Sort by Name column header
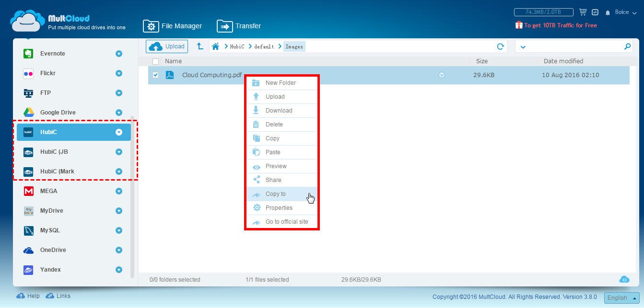Viewport: 644px width, 308px height. point(173,61)
